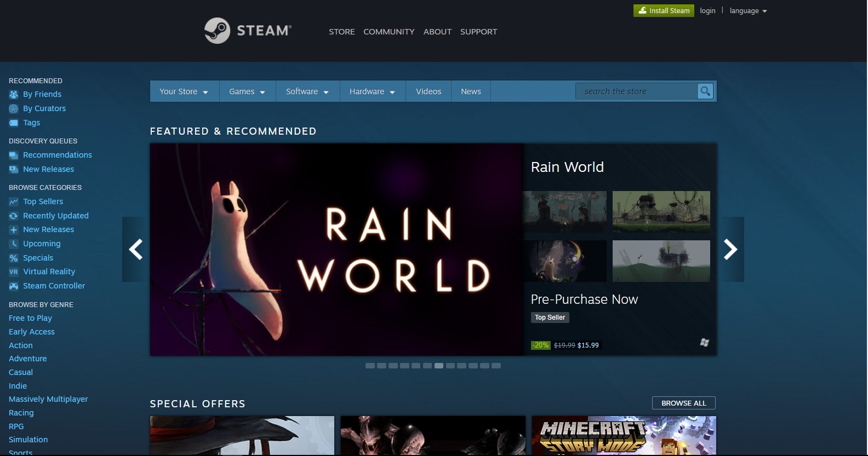Click the Install Steam download icon
868x456 pixels.
(642, 10)
